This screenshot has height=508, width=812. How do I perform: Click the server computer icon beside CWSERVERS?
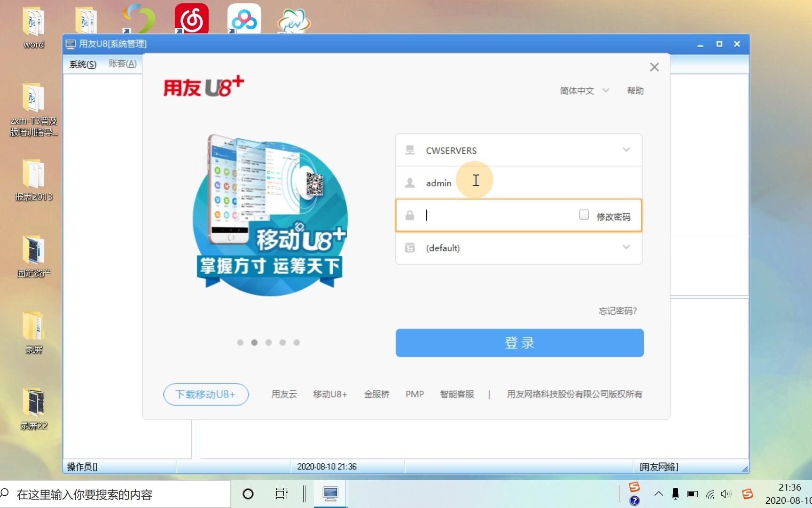pyautogui.click(x=410, y=150)
